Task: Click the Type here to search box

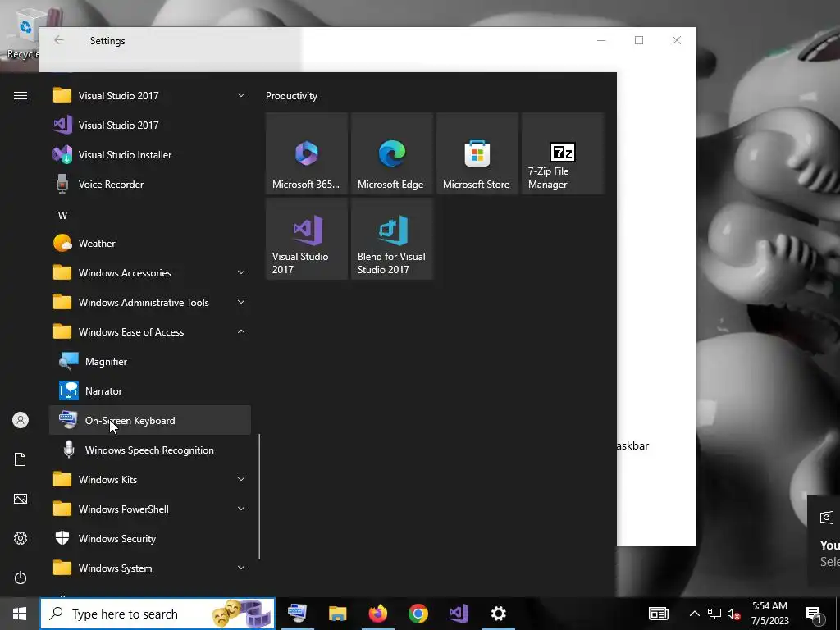Action: (157, 614)
